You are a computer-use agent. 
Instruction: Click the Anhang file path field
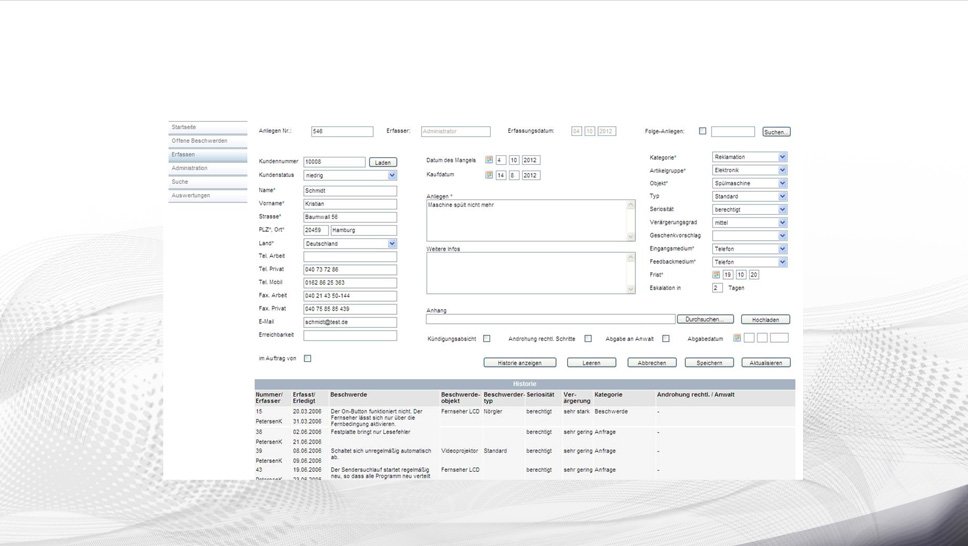(551, 319)
